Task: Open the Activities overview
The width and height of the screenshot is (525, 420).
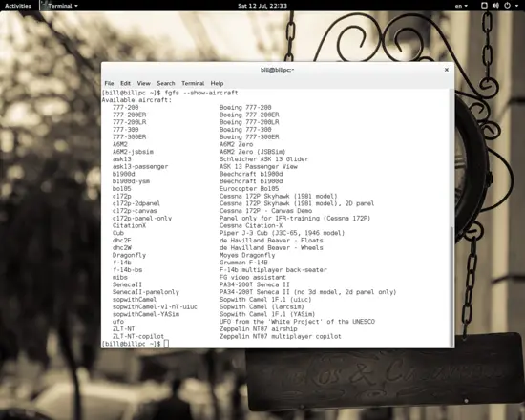Action: click(x=18, y=6)
